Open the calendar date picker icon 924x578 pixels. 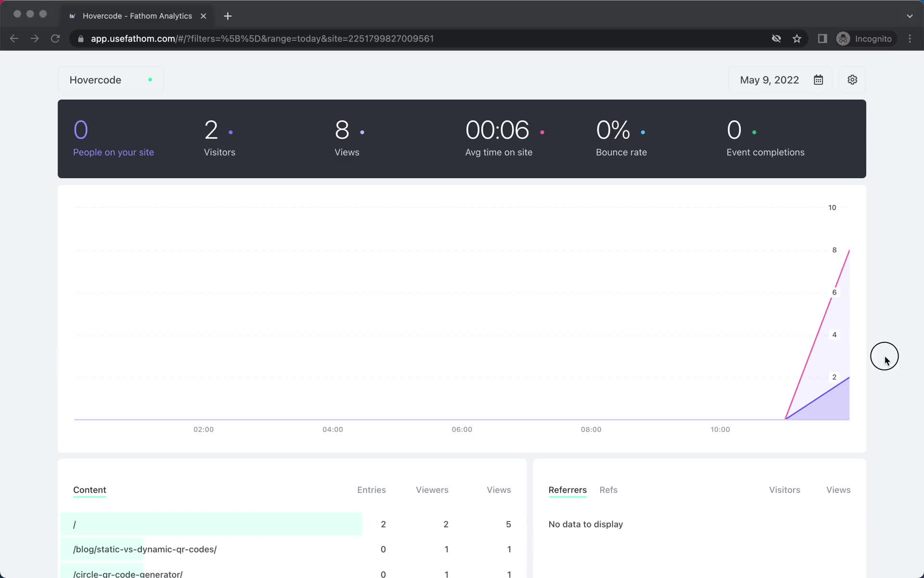pyautogui.click(x=818, y=80)
